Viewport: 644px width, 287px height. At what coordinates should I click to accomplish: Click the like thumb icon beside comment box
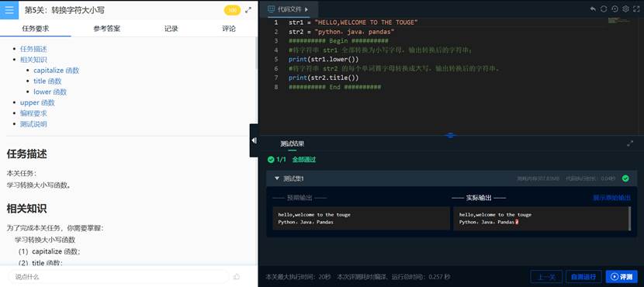click(x=236, y=277)
